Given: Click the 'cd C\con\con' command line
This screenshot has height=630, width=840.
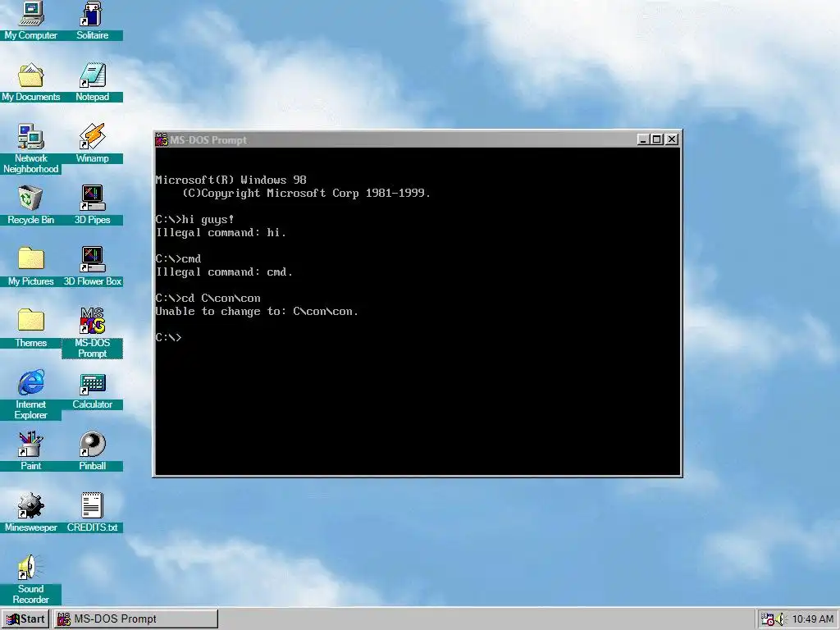Looking at the screenshot, I should 208,299.
